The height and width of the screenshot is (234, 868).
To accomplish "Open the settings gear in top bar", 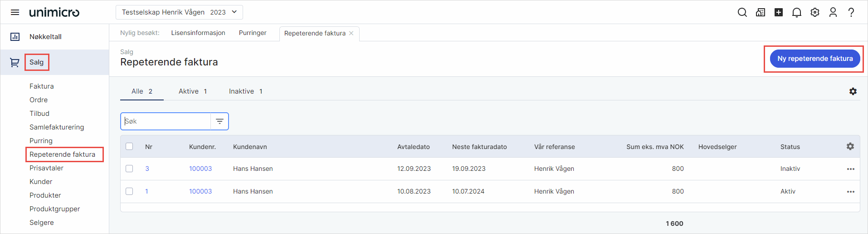I will (x=815, y=12).
